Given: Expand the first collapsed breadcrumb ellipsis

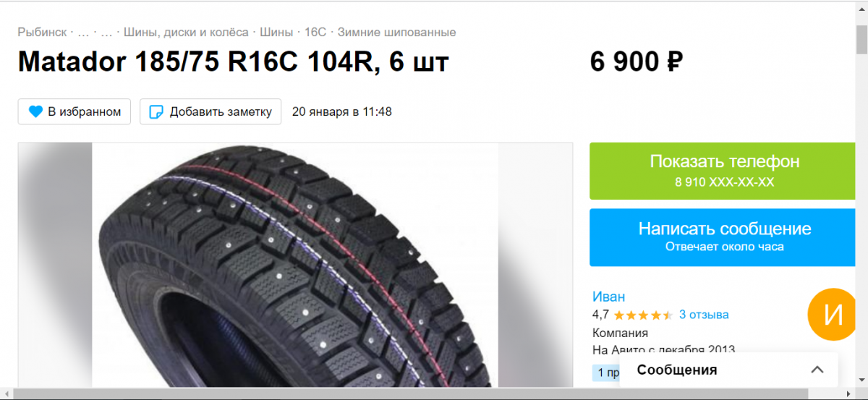Looking at the screenshot, I should pyautogui.click(x=84, y=33).
